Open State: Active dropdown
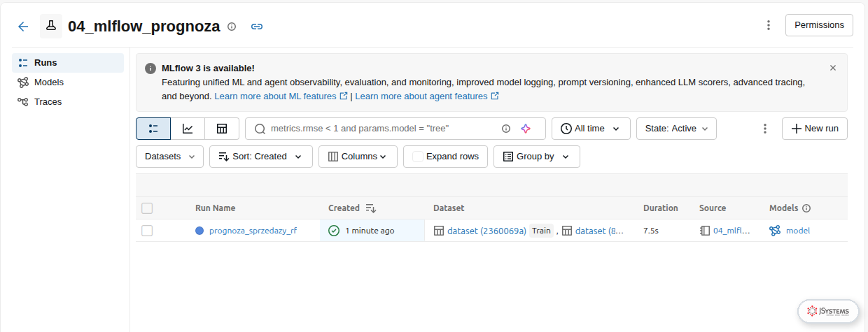868x332 pixels. [x=676, y=129]
